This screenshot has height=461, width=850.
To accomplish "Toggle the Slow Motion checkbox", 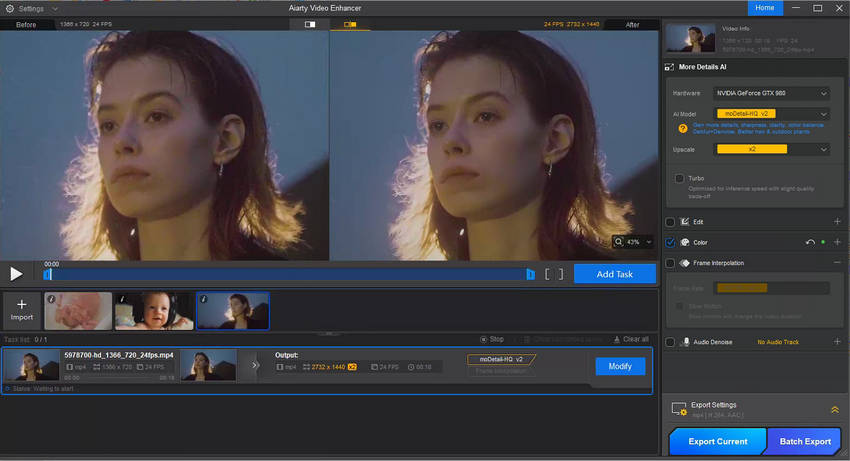I will pyautogui.click(x=679, y=306).
